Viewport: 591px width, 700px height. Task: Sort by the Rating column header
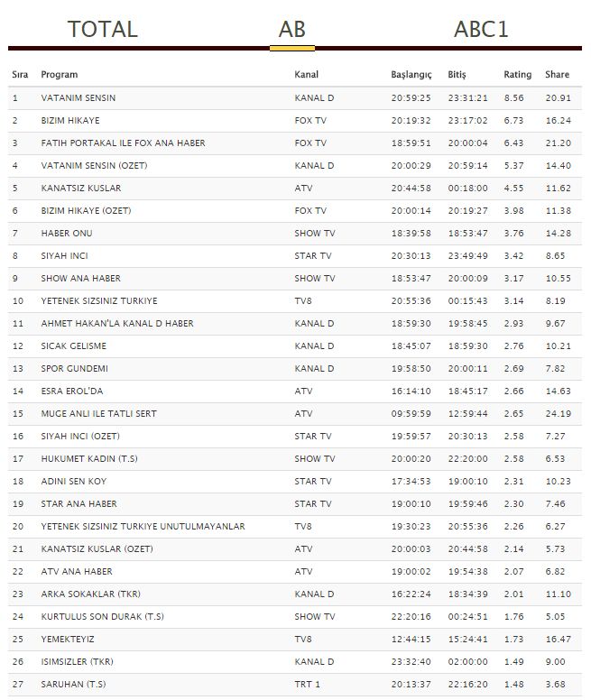517,75
